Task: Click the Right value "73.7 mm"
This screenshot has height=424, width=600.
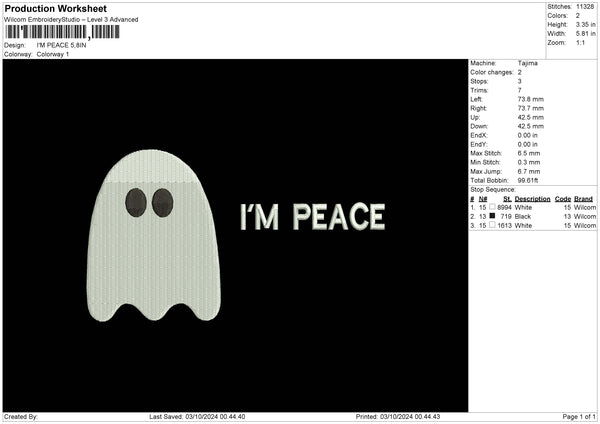Action: pyautogui.click(x=531, y=108)
